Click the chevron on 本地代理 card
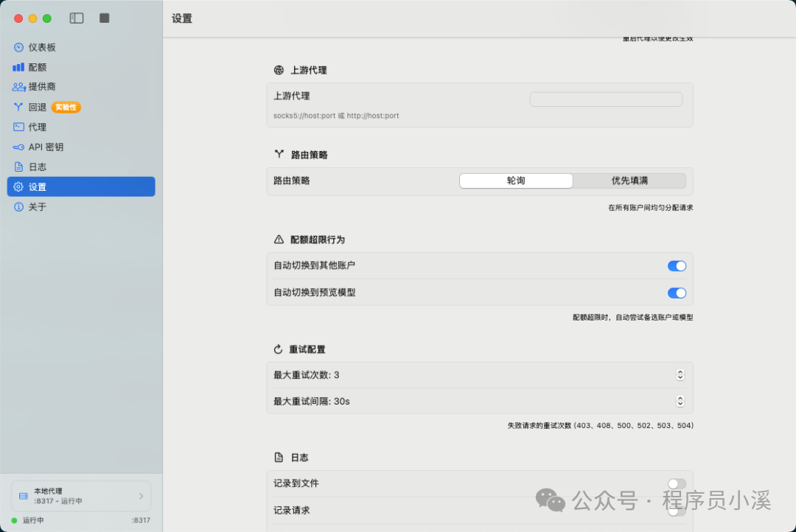This screenshot has height=532, width=796. (x=141, y=496)
